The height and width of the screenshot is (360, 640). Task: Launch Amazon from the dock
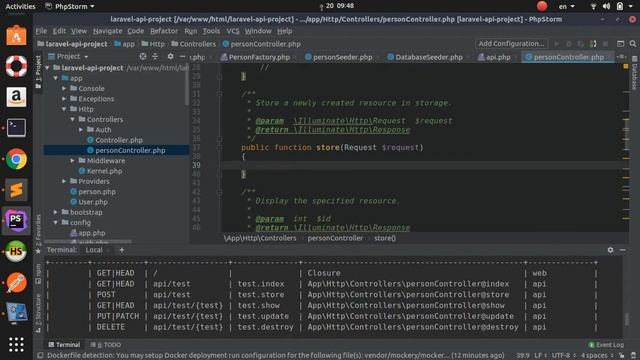click(x=16, y=97)
